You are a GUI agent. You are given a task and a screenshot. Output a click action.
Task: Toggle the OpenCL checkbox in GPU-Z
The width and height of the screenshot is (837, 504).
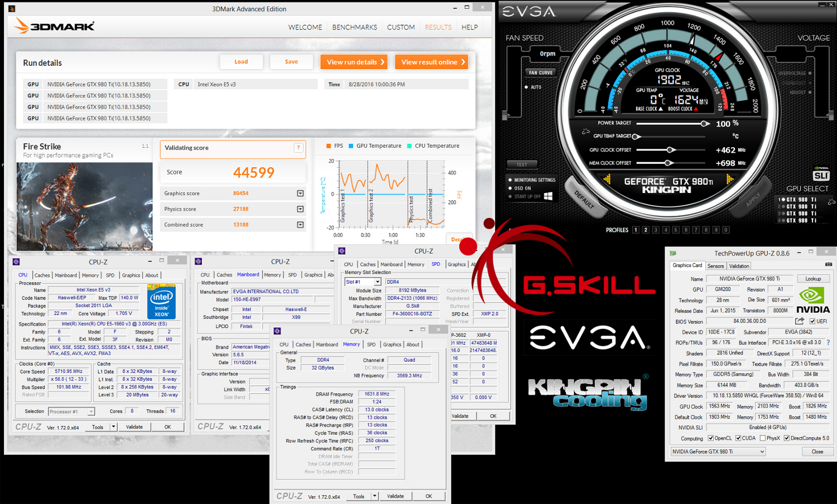pos(710,438)
